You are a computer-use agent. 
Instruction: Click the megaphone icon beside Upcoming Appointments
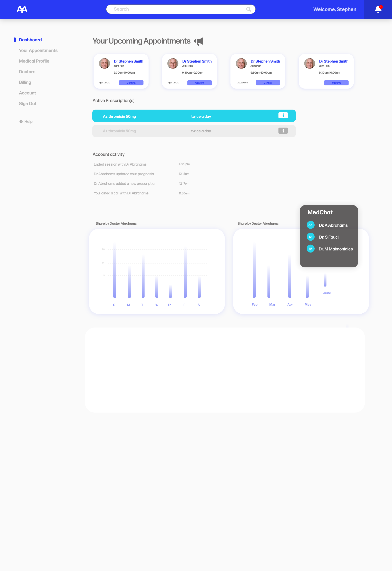tap(198, 41)
